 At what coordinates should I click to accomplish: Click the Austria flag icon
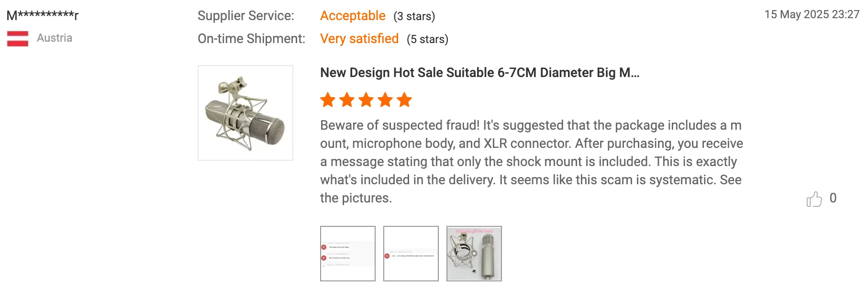point(18,38)
